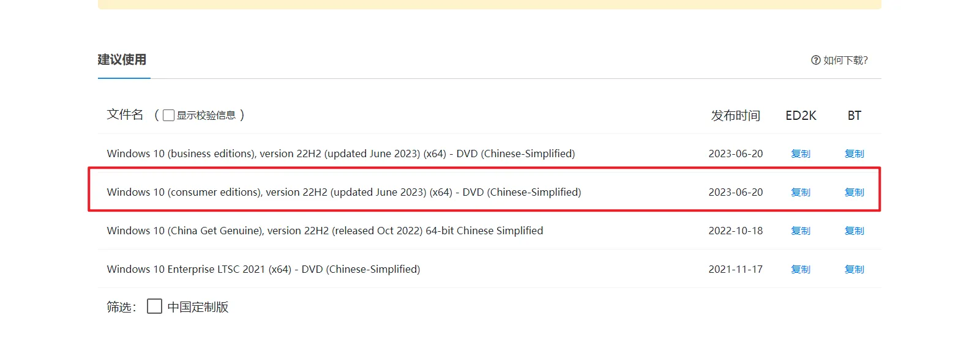
Task: Copy ED2K link for China Get Genuine
Action: click(800, 231)
